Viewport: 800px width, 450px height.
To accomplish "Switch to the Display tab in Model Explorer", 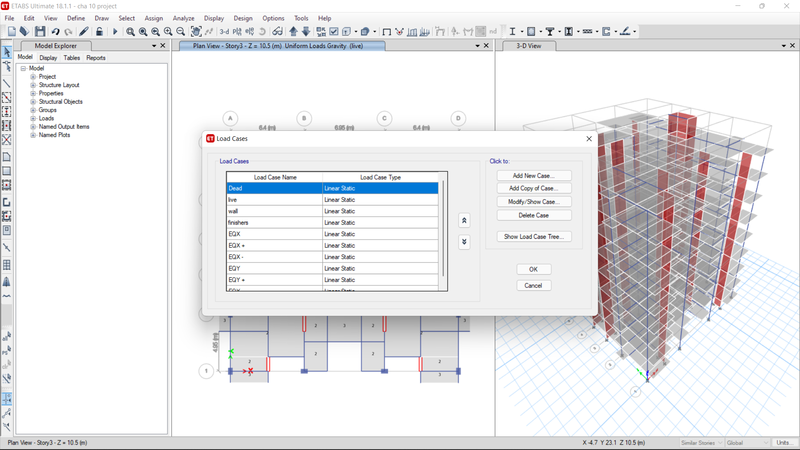I will (x=48, y=58).
